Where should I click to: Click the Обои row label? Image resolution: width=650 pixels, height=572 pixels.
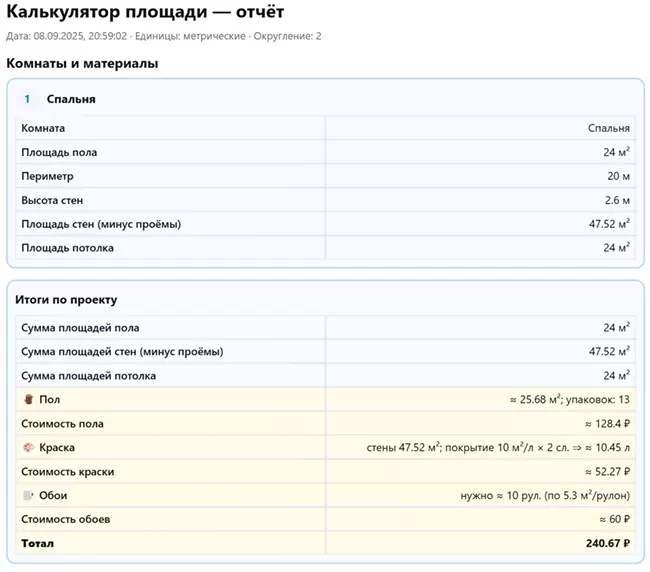pyautogui.click(x=53, y=496)
